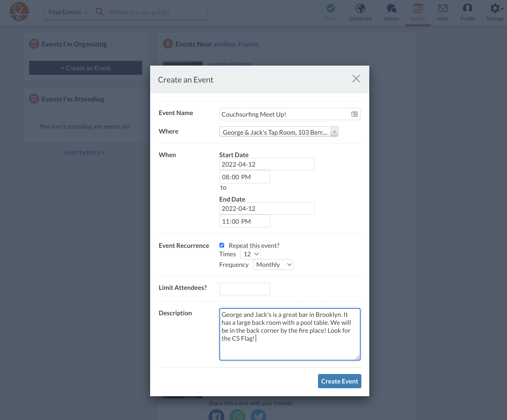Click the End Date field
Viewport: 507px width, 420px height.
point(267,208)
